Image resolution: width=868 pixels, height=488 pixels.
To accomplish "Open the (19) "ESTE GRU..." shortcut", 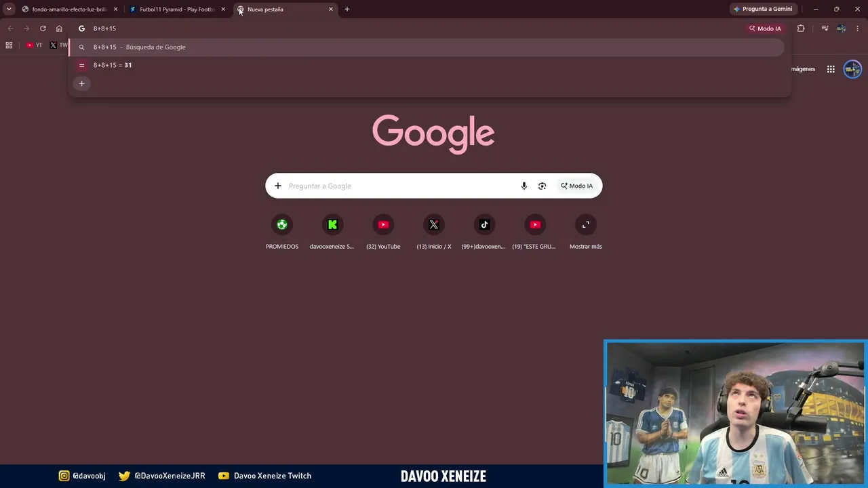I will point(534,232).
